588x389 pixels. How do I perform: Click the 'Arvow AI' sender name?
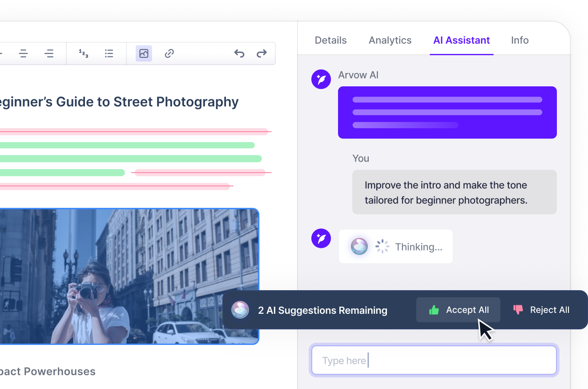pos(358,75)
